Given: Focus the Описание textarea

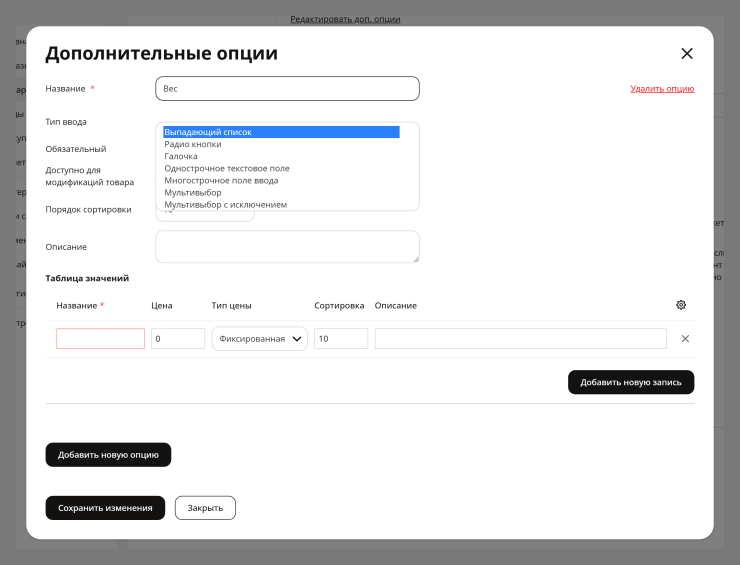Looking at the screenshot, I should pos(287,246).
